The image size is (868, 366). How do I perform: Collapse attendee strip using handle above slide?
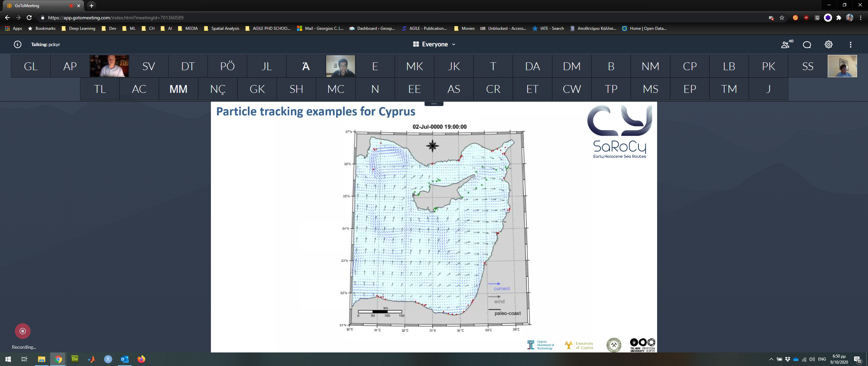point(434,104)
